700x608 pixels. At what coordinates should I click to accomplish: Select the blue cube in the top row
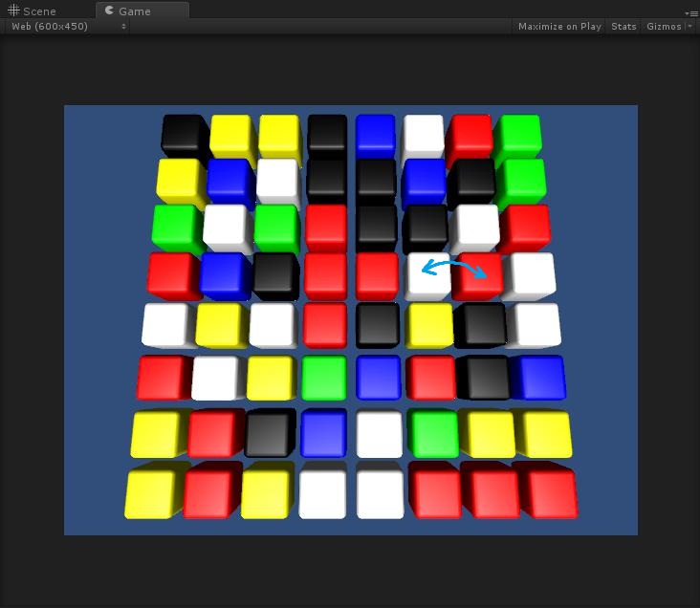click(x=375, y=135)
